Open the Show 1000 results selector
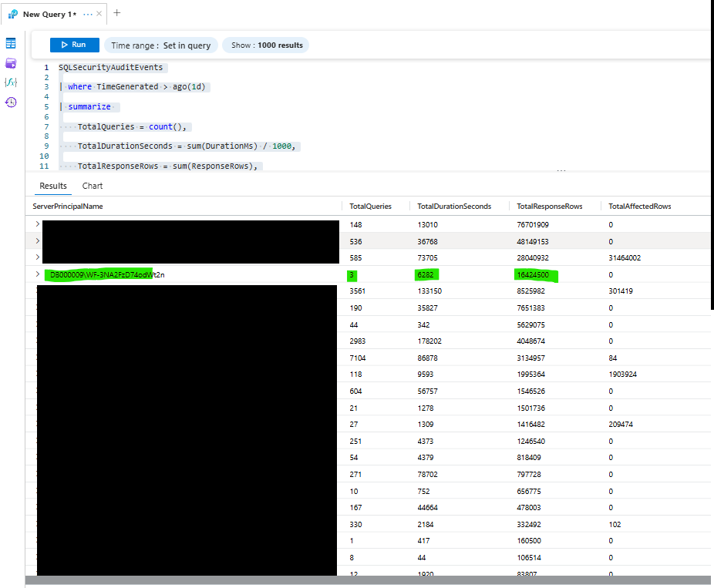This screenshot has height=588, width=714. click(266, 45)
